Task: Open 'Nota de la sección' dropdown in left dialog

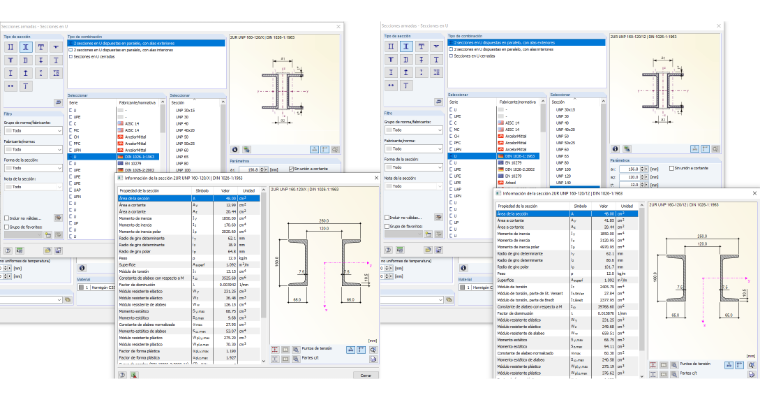Action: (x=33, y=187)
